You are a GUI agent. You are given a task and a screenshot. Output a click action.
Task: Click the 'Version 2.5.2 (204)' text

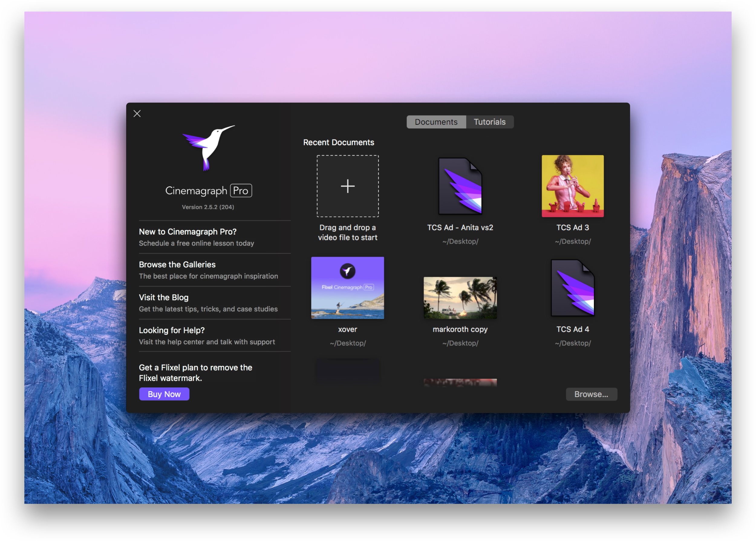[x=208, y=207]
